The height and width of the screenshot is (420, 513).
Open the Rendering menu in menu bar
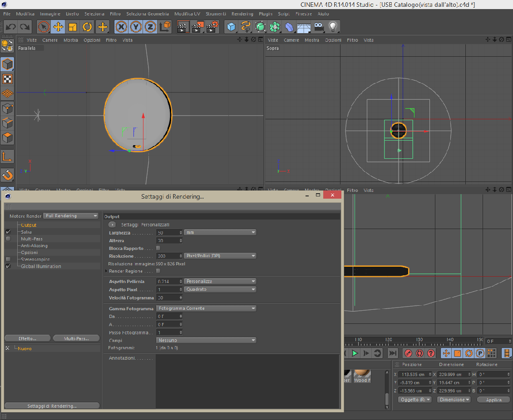coord(242,14)
